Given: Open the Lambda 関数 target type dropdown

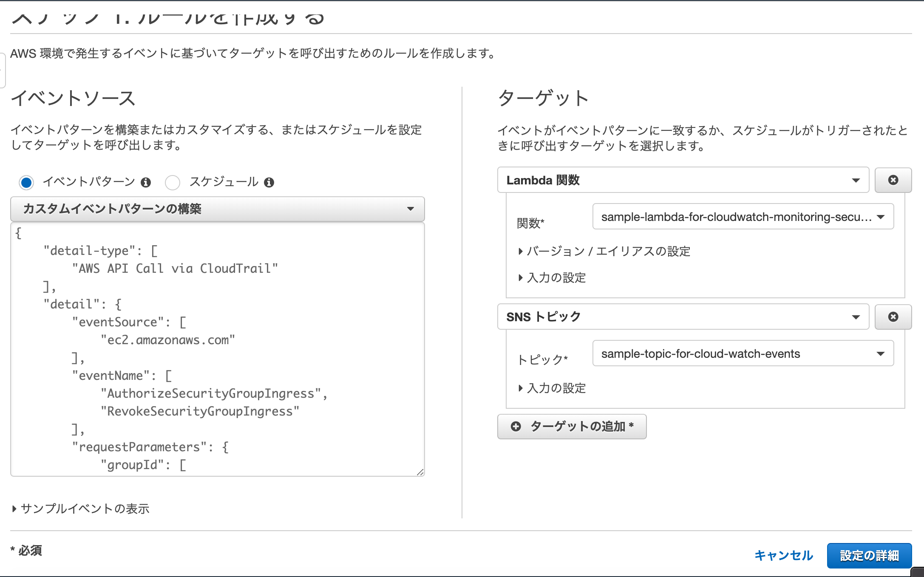Looking at the screenshot, I should (683, 180).
